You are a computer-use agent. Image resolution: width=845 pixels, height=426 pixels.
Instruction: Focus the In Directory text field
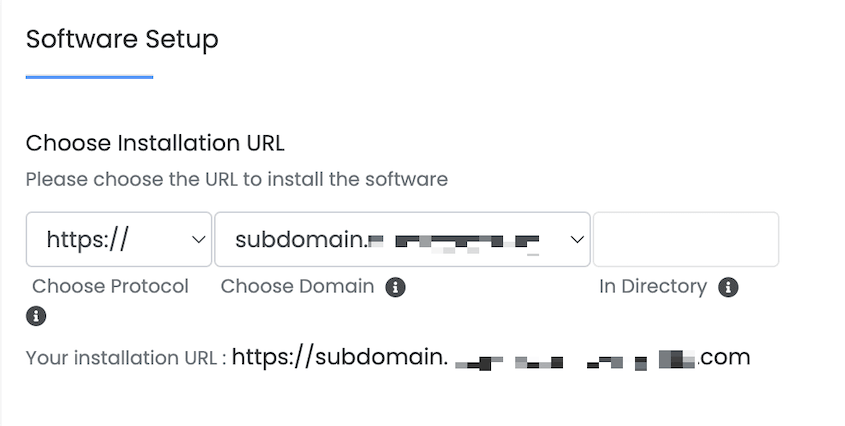685,239
